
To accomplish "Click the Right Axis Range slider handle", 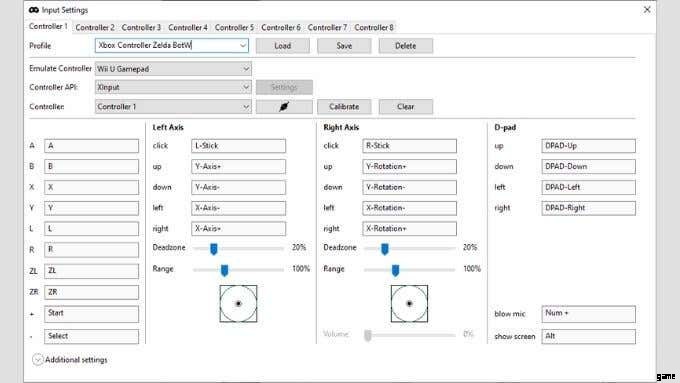I will point(395,270).
